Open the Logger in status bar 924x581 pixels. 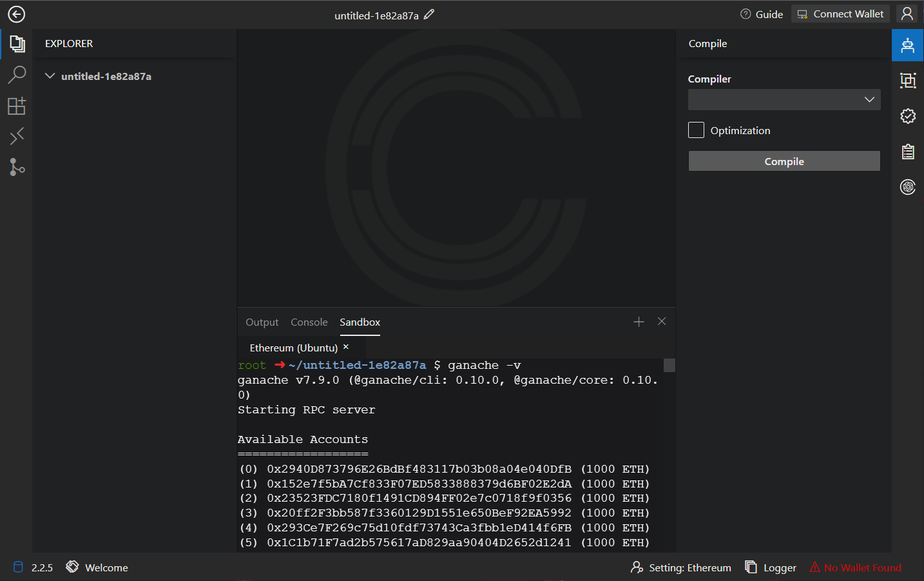771,567
